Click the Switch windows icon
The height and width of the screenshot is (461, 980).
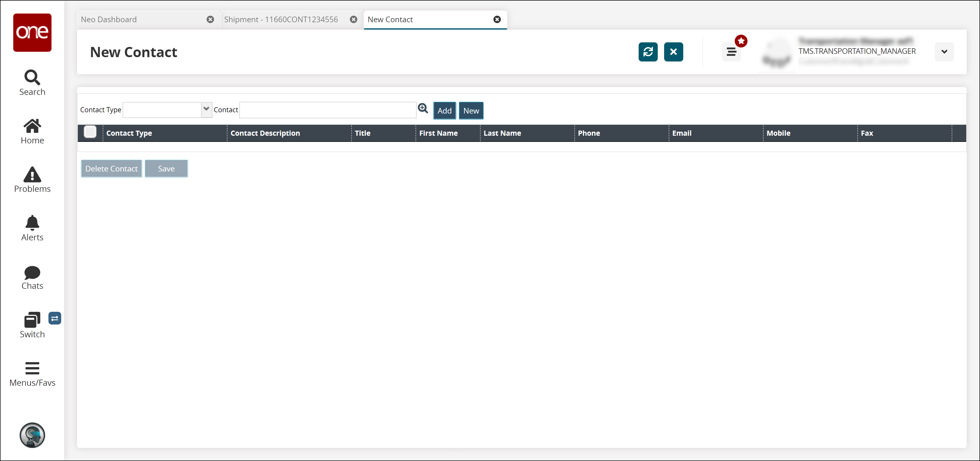[32, 325]
